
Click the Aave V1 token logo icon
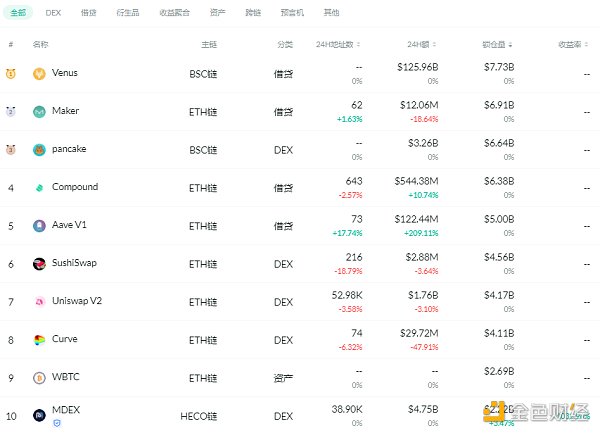click(39, 226)
